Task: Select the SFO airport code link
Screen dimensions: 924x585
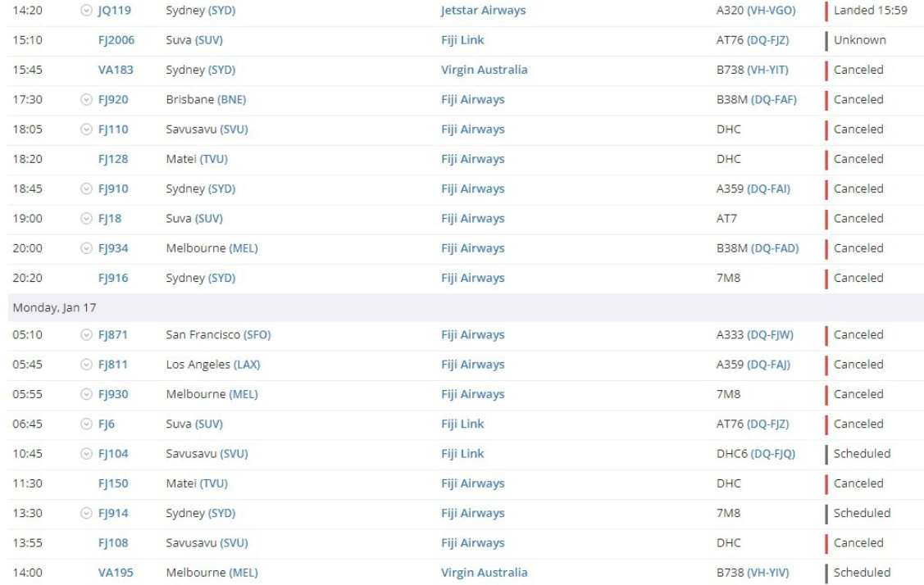Action: pos(257,335)
